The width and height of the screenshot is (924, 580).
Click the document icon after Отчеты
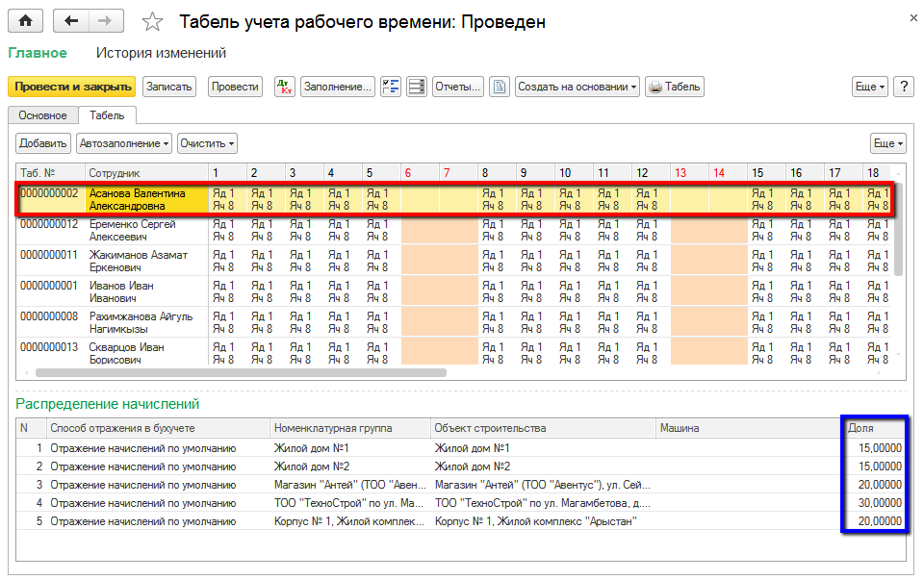pos(499,87)
